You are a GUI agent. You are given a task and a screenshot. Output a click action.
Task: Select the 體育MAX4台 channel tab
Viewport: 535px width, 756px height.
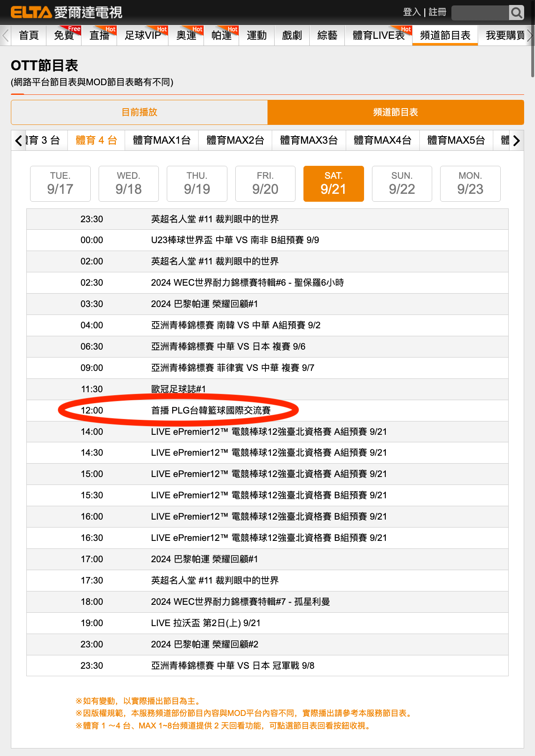(x=382, y=140)
